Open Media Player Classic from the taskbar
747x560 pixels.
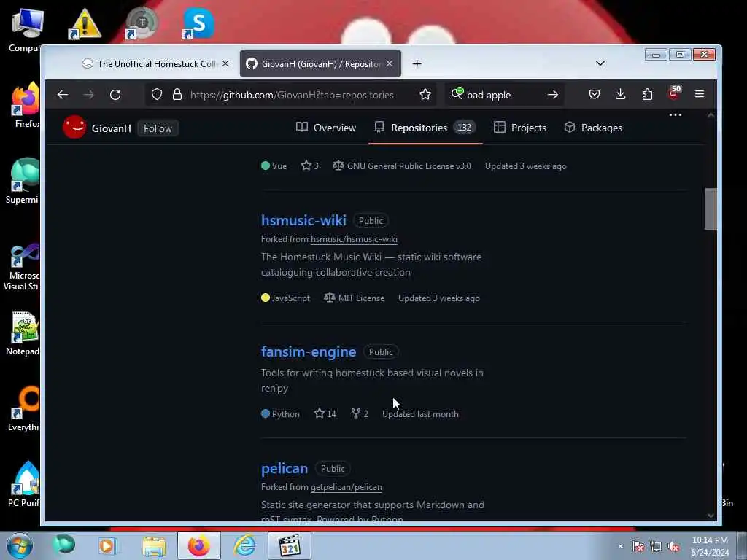(289, 545)
